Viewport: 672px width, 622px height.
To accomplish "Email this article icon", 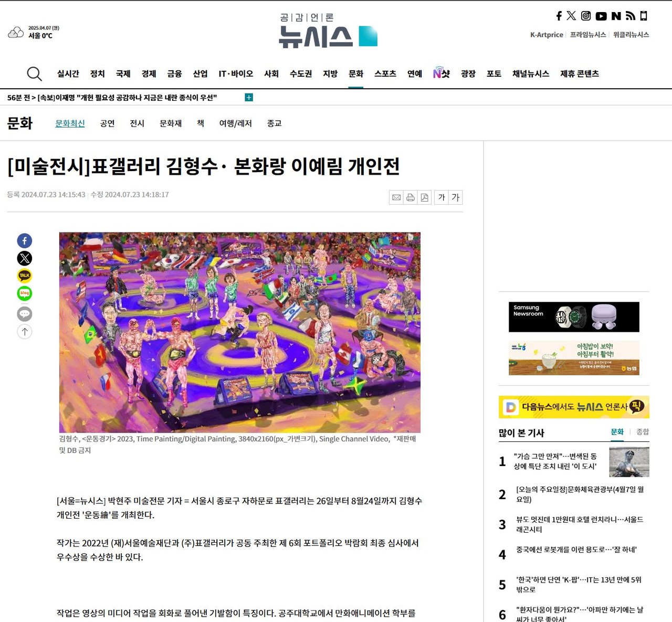I will click(396, 197).
